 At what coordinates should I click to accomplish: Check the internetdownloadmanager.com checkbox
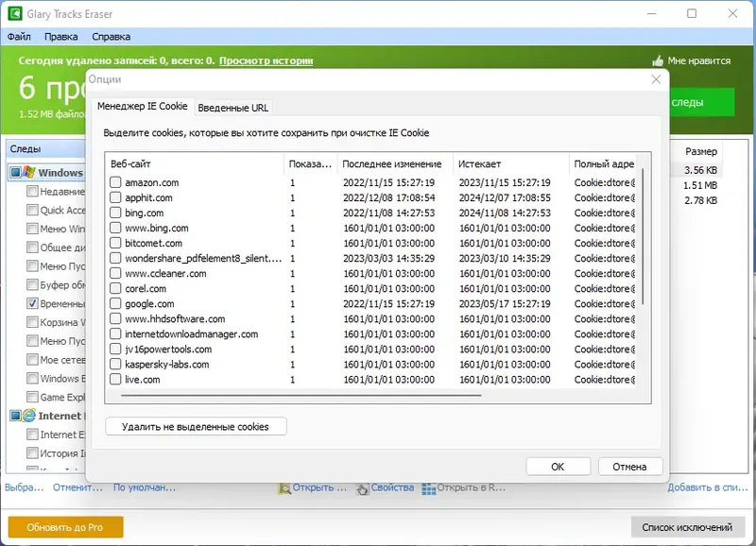pyautogui.click(x=115, y=334)
